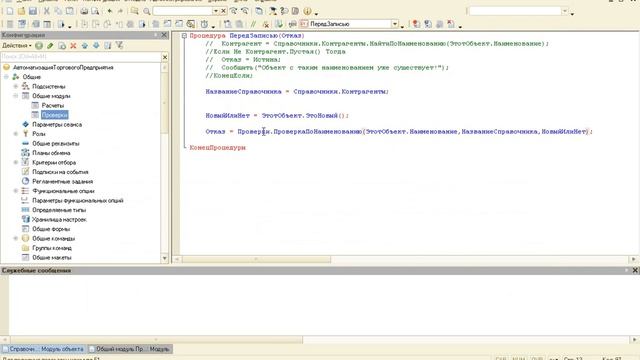The width and height of the screenshot is (640, 360).
Task: Collapse the Общие модули tree node
Action: click(16, 96)
